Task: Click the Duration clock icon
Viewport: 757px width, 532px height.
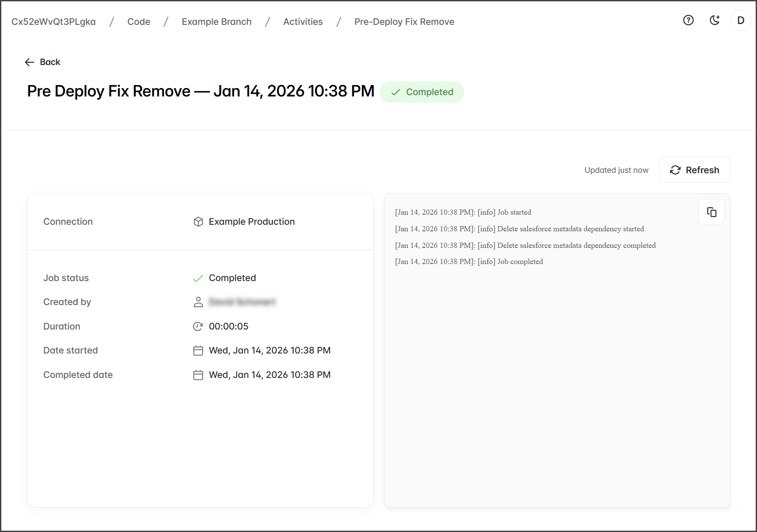Action: tap(198, 326)
